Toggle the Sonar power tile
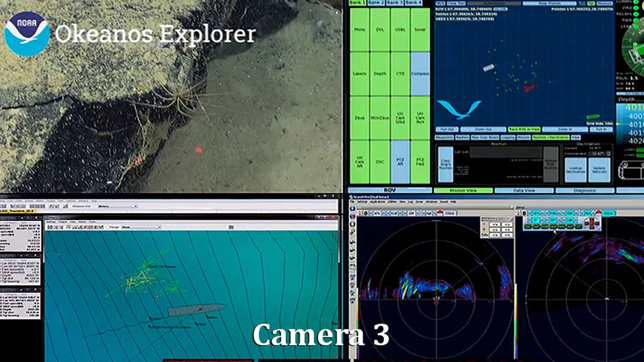Image resolution: width=644 pixels, height=362 pixels. (420, 30)
